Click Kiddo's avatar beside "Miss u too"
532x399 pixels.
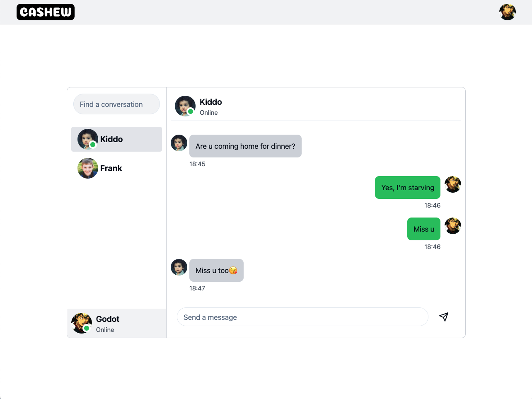[x=179, y=267]
